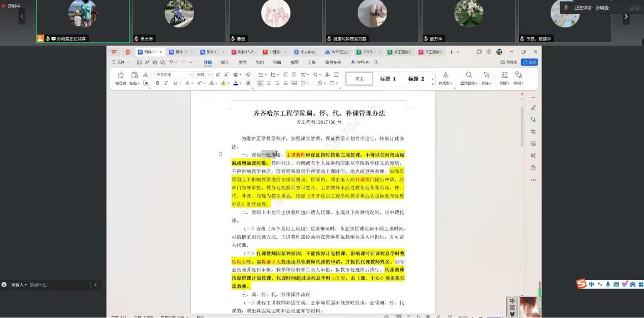Screen dimensions: 644x318
Task: Open the 审阅 ribbon tab
Action: coord(277,62)
